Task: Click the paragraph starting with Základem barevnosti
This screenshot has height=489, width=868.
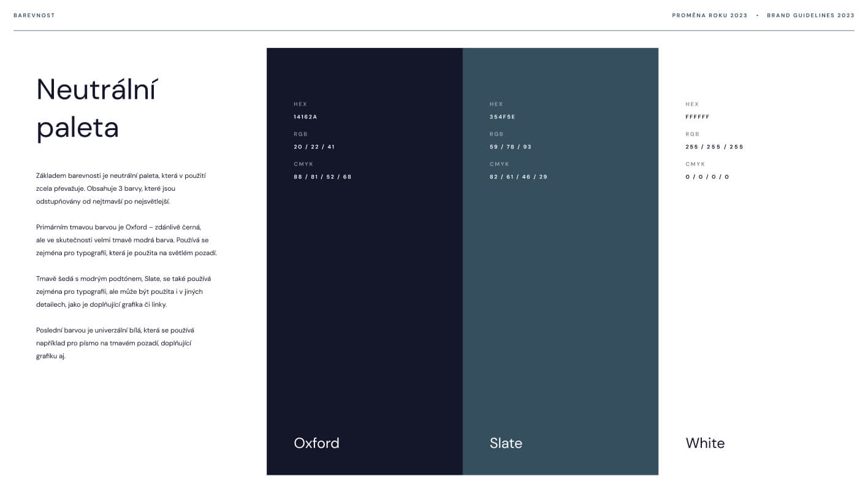Action: pos(121,188)
